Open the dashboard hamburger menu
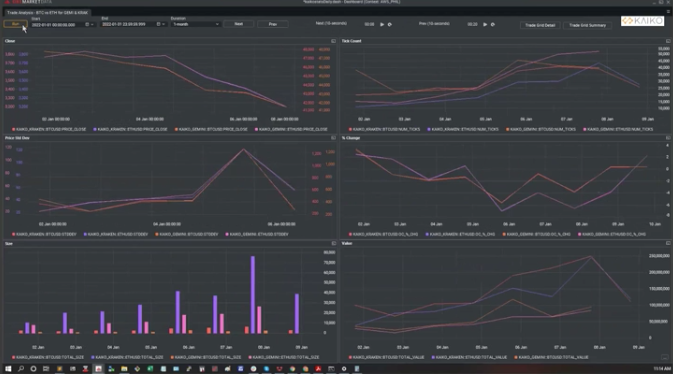Image resolution: width=673 pixels, height=374 pixels. point(668,12)
